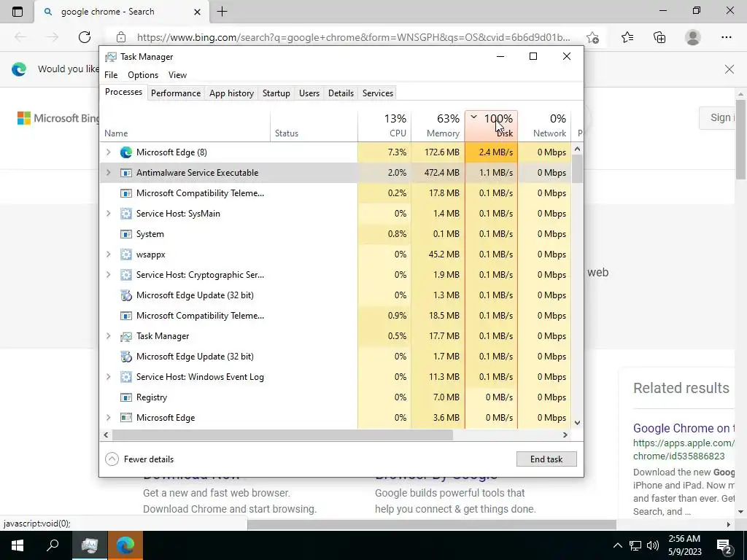Image resolution: width=747 pixels, height=560 pixels.
Task: Click the Registry process icon
Action: tap(125, 397)
